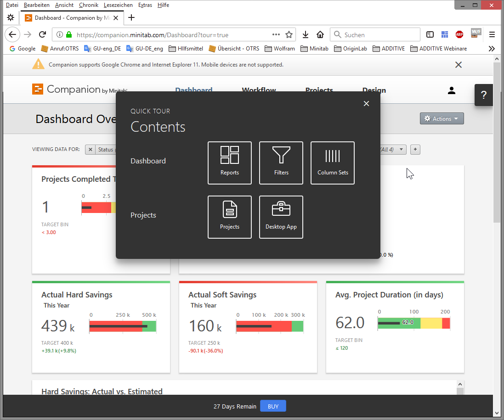
Task: Open the Bearbeiten menu
Action: (37, 5)
